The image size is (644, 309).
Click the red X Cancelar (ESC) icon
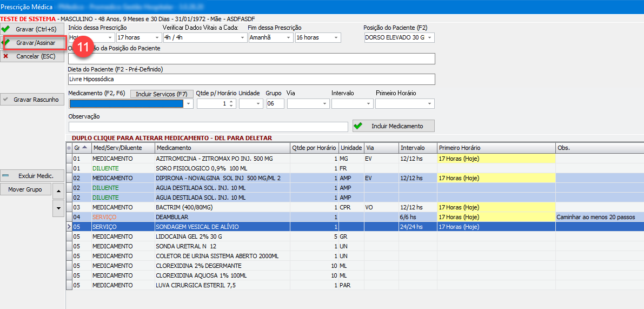point(6,56)
